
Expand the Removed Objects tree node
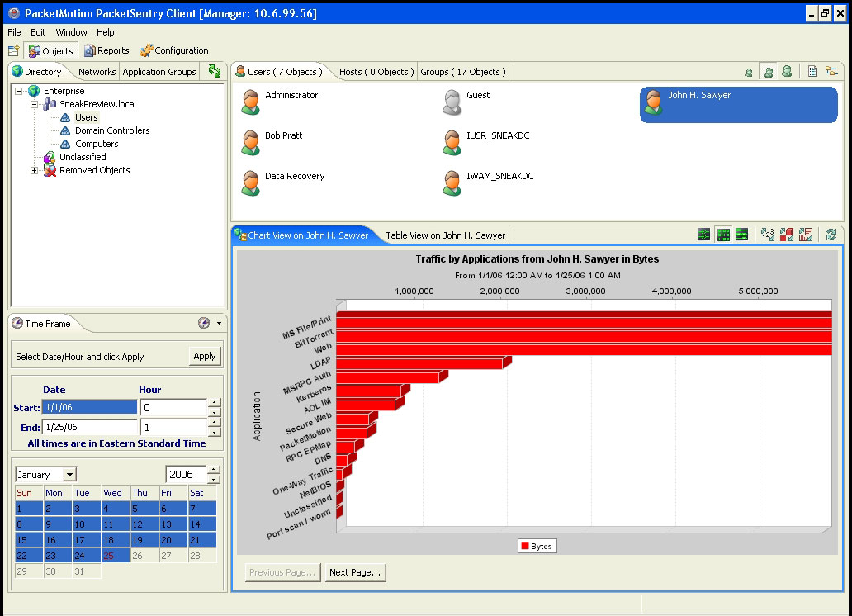point(34,170)
